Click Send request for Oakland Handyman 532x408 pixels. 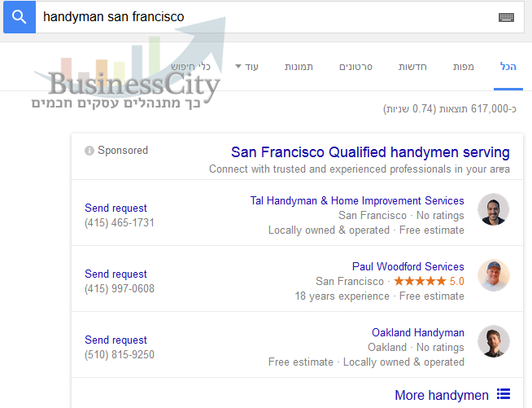click(x=116, y=340)
